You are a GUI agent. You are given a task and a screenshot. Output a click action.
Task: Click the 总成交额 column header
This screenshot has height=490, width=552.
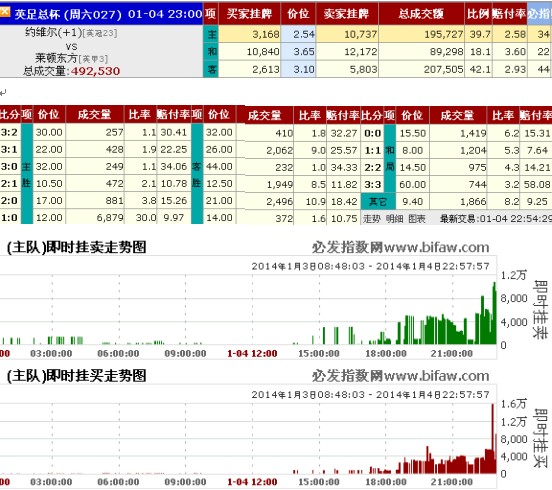pos(421,14)
